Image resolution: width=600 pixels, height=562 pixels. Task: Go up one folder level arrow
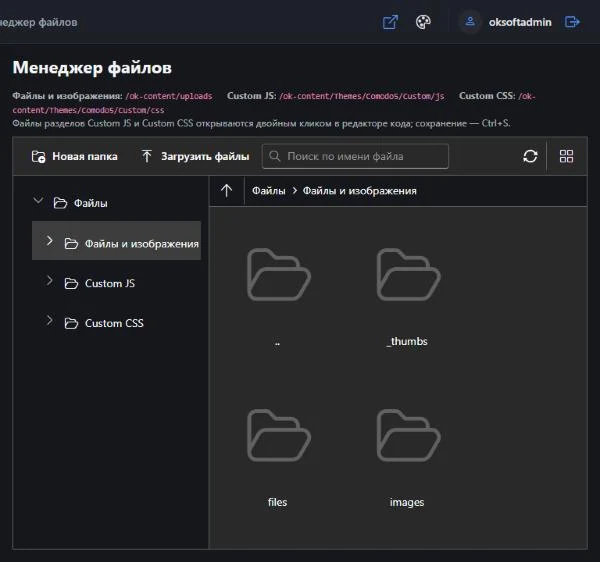(227, 191)
